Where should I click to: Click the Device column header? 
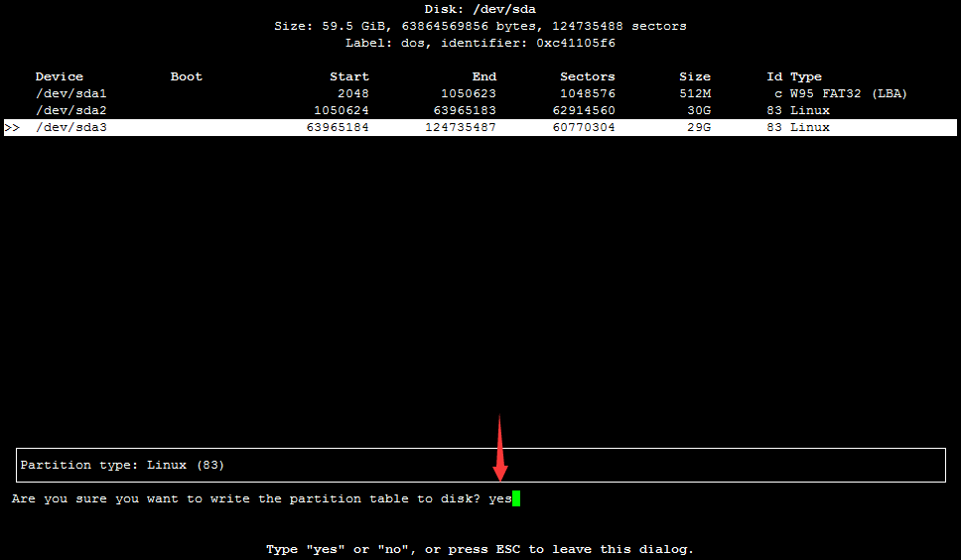(60, 76)
